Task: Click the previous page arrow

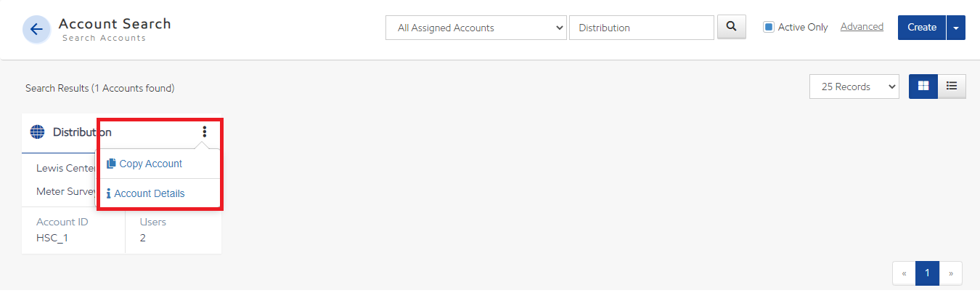Action: pos(904,273)
